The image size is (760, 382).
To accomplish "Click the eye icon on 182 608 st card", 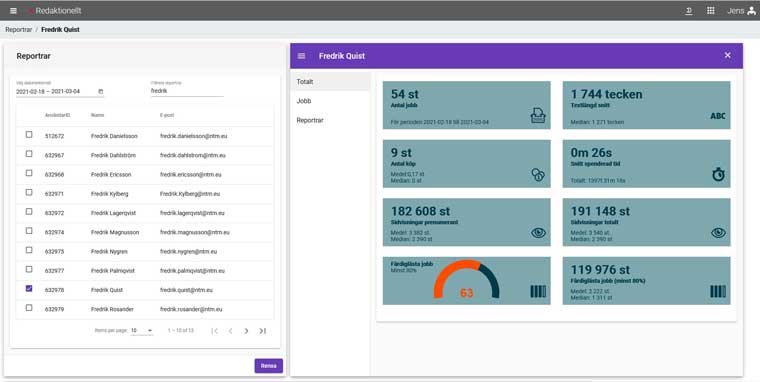I will click(x=538, y=233).
